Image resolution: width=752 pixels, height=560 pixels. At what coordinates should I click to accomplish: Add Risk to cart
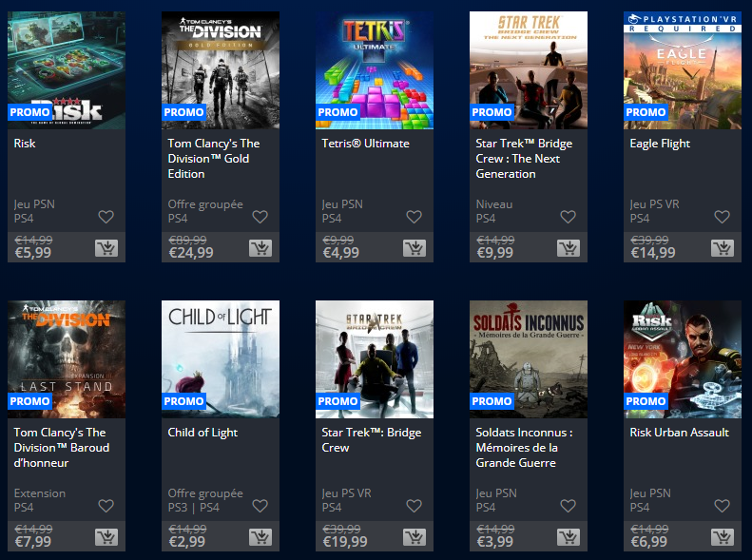tap(106, 248)
